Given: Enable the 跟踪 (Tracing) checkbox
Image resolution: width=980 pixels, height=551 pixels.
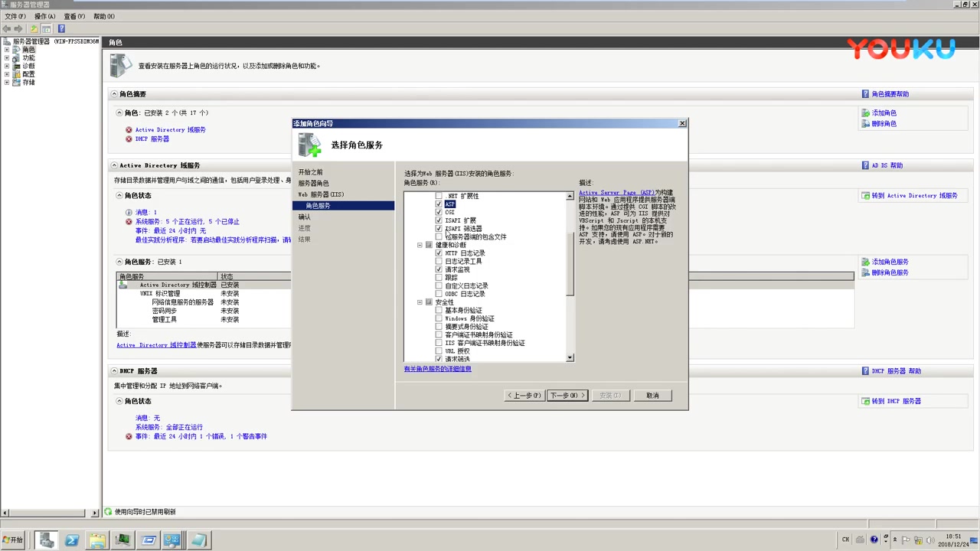Looking at the screenshot, I should pos(439,277).
